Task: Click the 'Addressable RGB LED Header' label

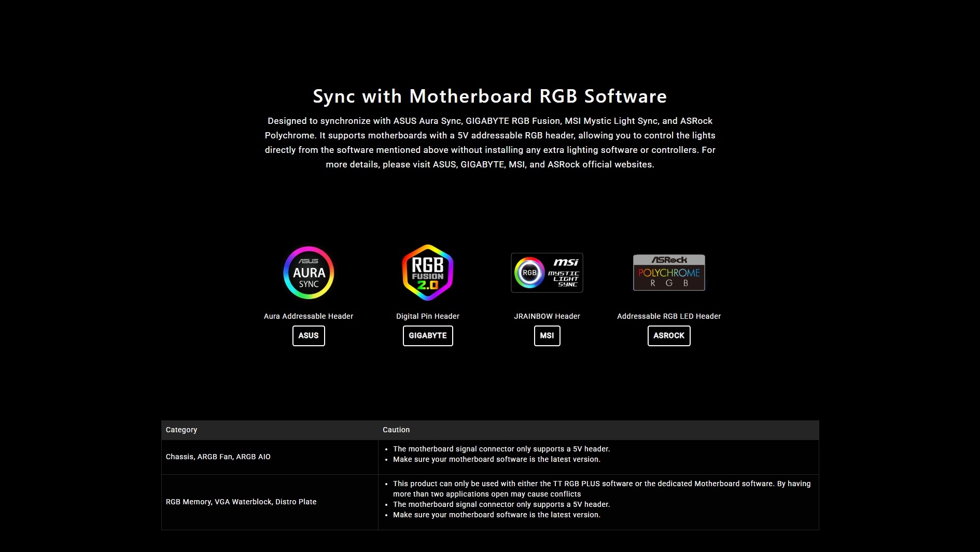Action: pyautogui.click(x=669, y=316)
